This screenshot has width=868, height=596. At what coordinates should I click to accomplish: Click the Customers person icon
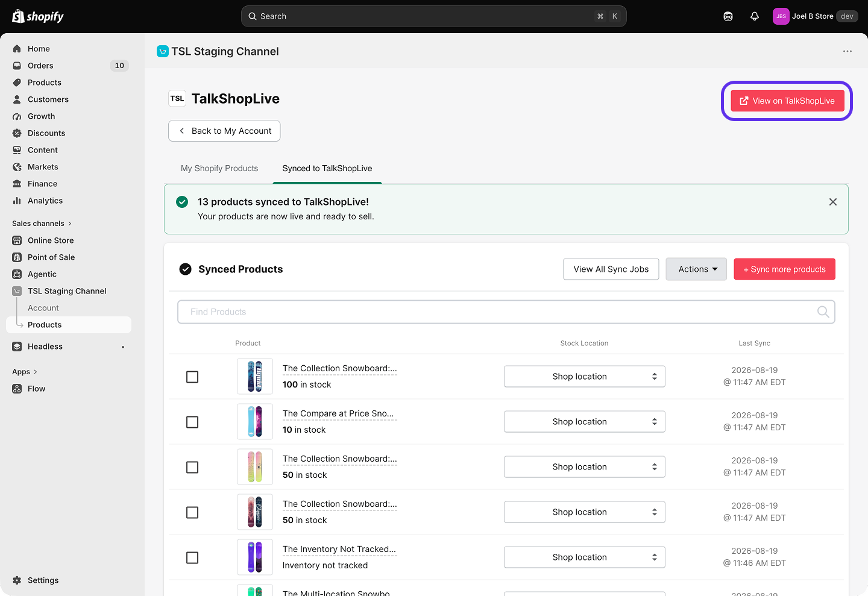coord(17,99)
